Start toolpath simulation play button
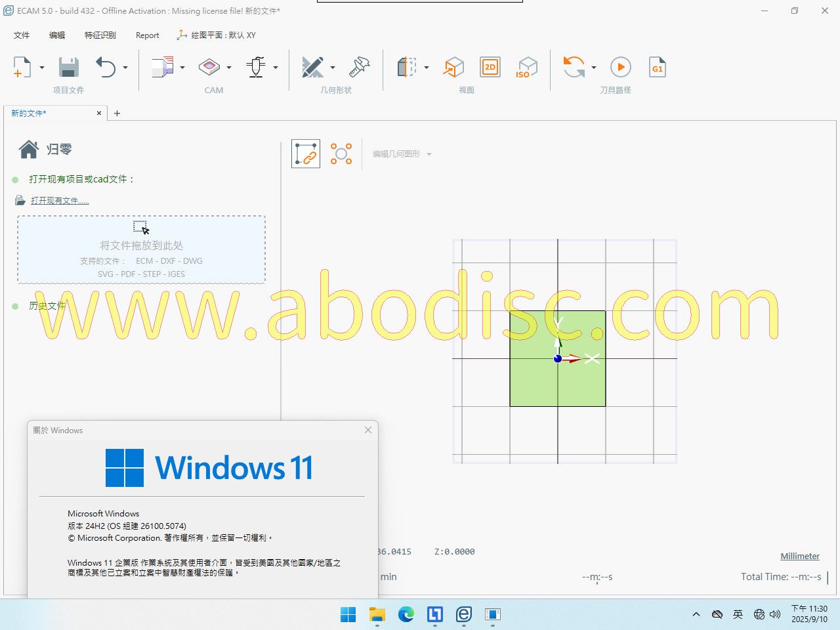This screenshot has width=840, height=630. tap(620, 67)
